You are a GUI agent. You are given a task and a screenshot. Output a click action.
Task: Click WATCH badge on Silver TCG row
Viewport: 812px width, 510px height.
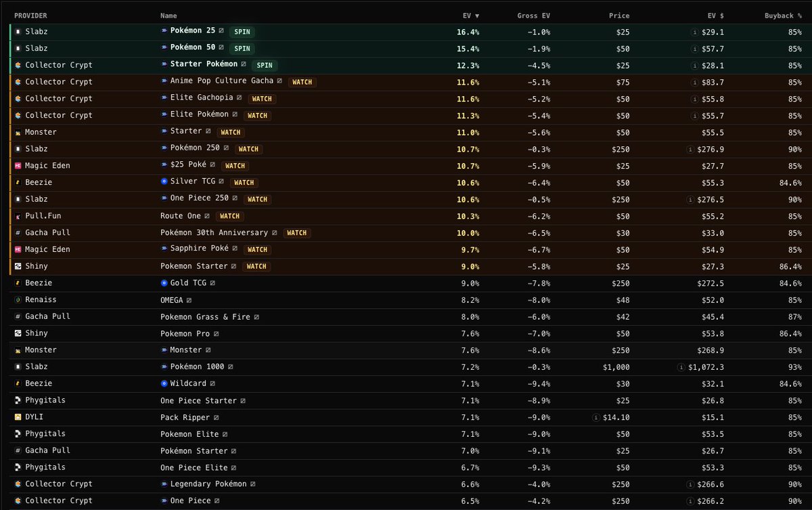(244, 183)
